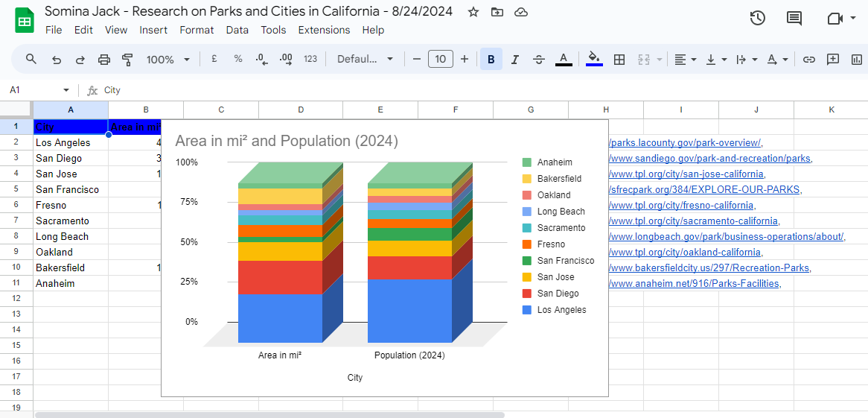Select the Fresno cell in column A

pos(71,205)
